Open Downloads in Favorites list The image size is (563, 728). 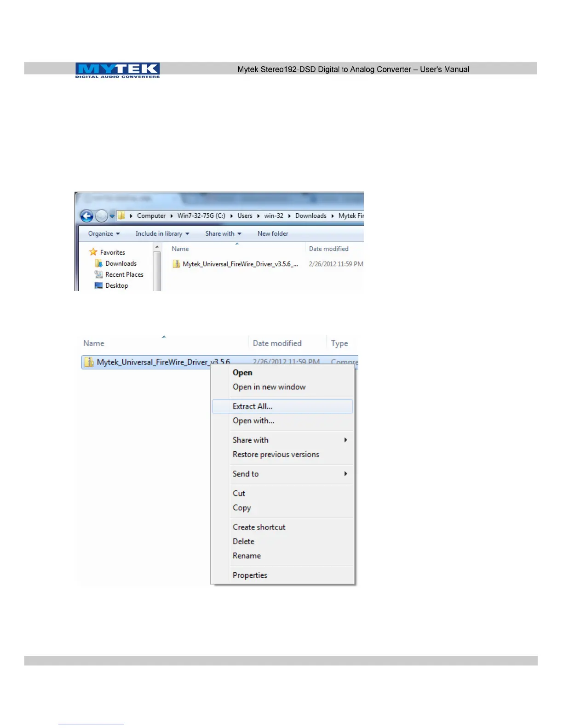121,263
